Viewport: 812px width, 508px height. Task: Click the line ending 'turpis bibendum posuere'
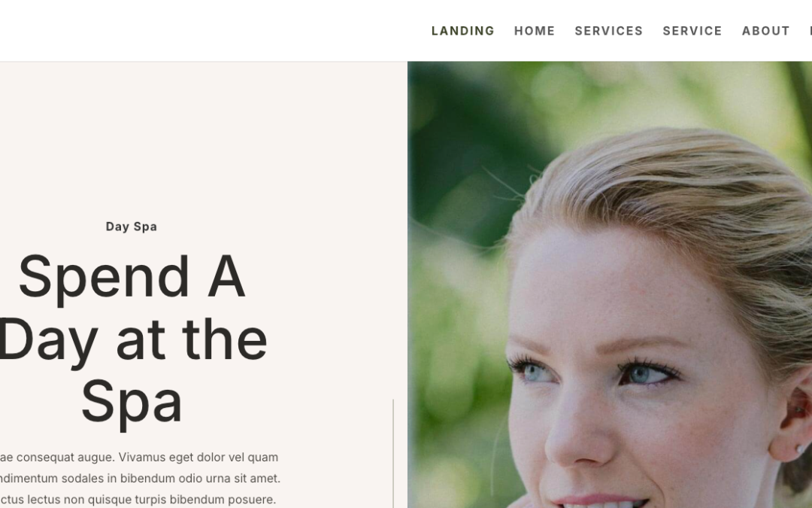138,500
